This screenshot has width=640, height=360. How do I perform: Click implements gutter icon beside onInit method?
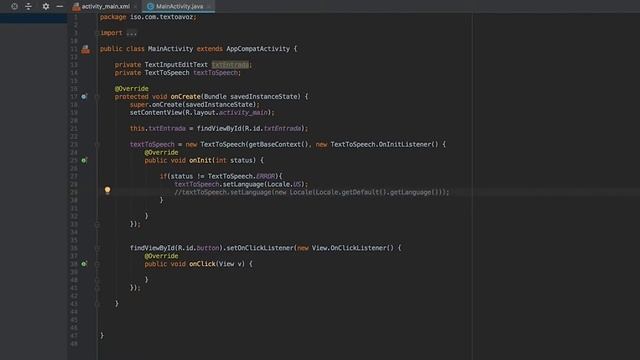pos(84,160)
